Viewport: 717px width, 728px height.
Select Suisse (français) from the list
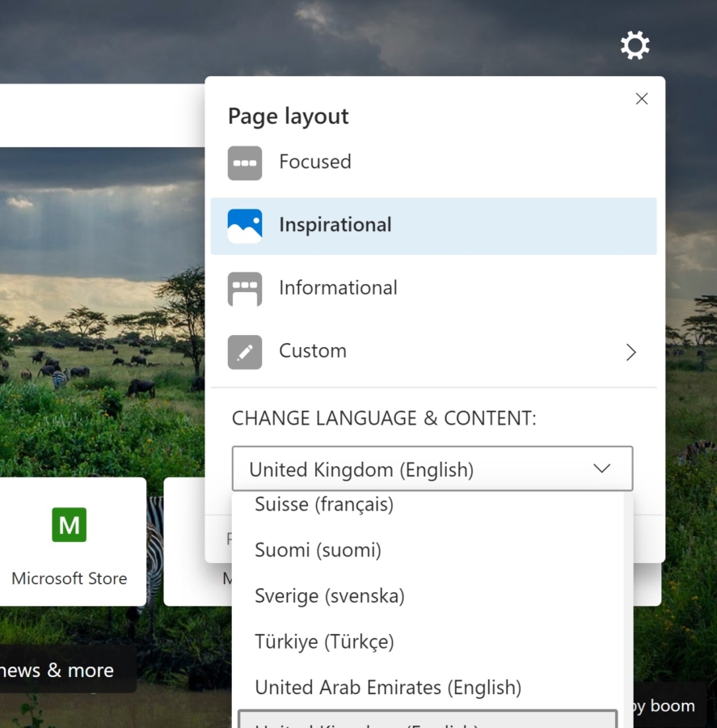coord(324,505)
